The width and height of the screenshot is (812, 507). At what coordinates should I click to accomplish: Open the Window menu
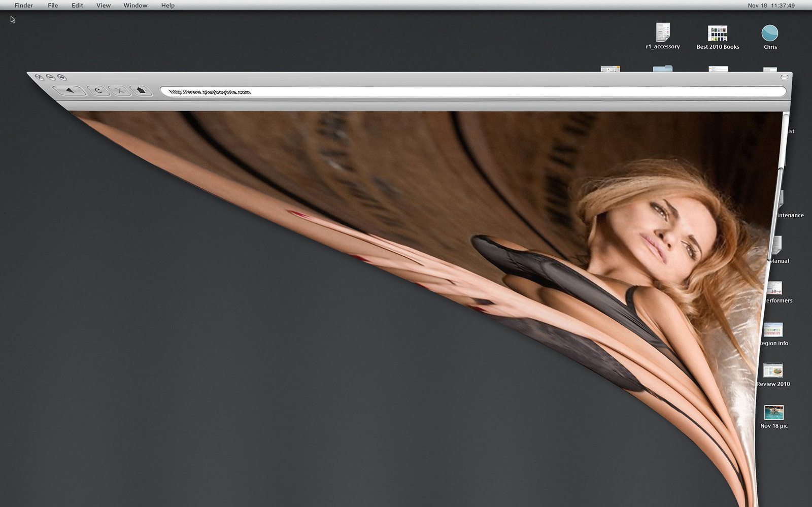point(136,5)
